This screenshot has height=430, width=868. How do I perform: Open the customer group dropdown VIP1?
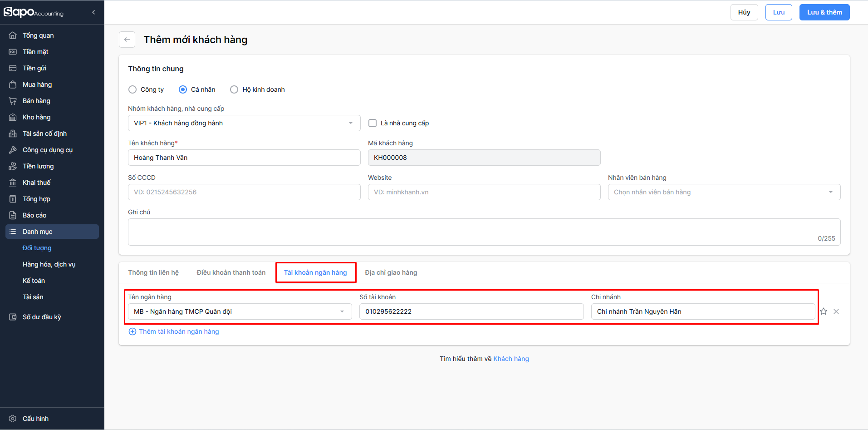coord(244,123)
